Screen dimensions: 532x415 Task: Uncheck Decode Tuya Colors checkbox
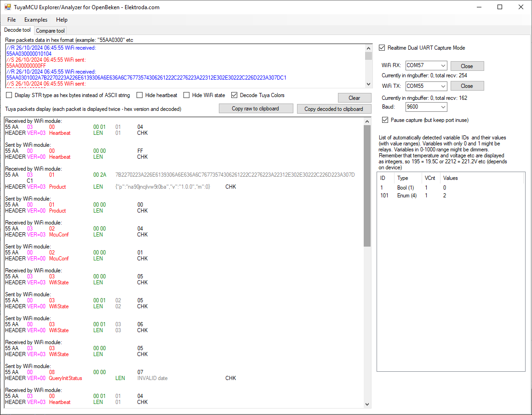234,95
